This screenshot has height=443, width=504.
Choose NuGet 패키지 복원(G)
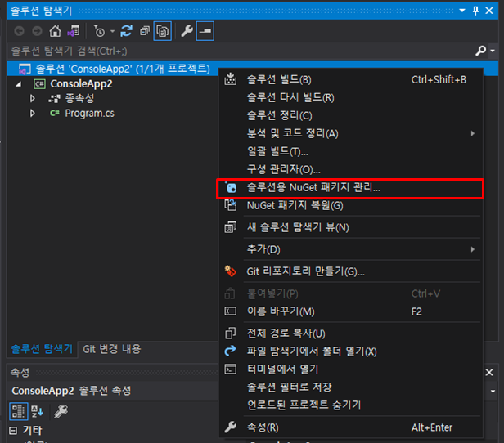click(351, 205)
